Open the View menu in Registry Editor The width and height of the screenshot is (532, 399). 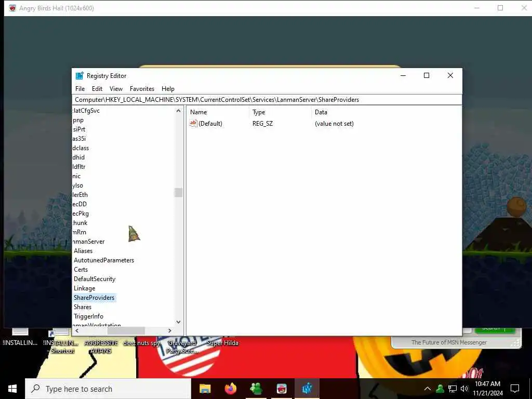point(116,88)
